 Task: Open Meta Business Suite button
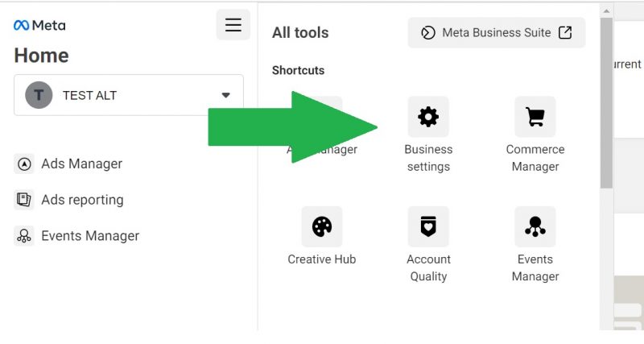496,33
